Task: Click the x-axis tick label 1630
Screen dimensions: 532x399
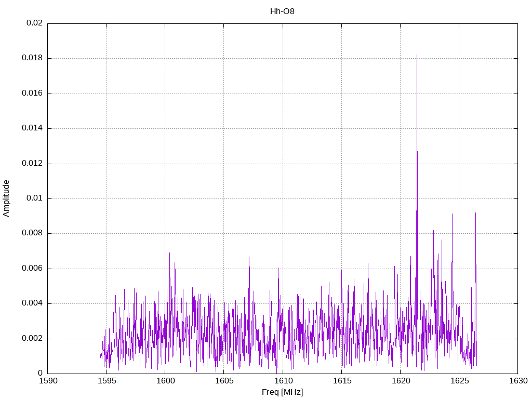Action: [x=518, y=381]
